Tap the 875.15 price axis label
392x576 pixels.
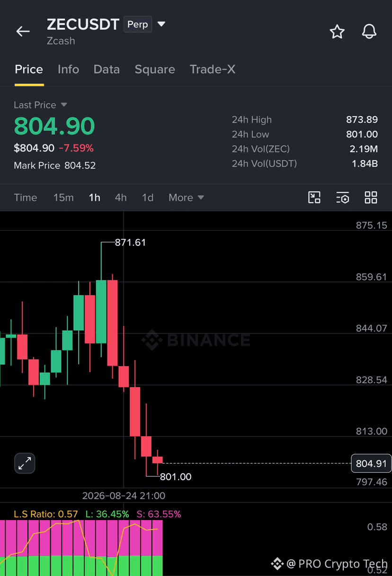click(372, 225)
